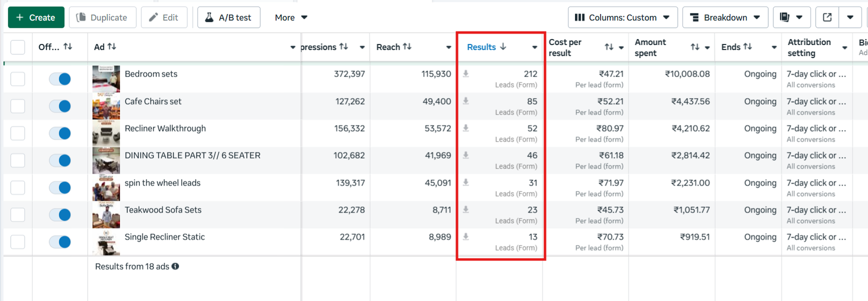Viewport: 868px width, 301px height.
Task: Disable the Teakwood Sofa Sets ad switch
Action: point(60,215)
